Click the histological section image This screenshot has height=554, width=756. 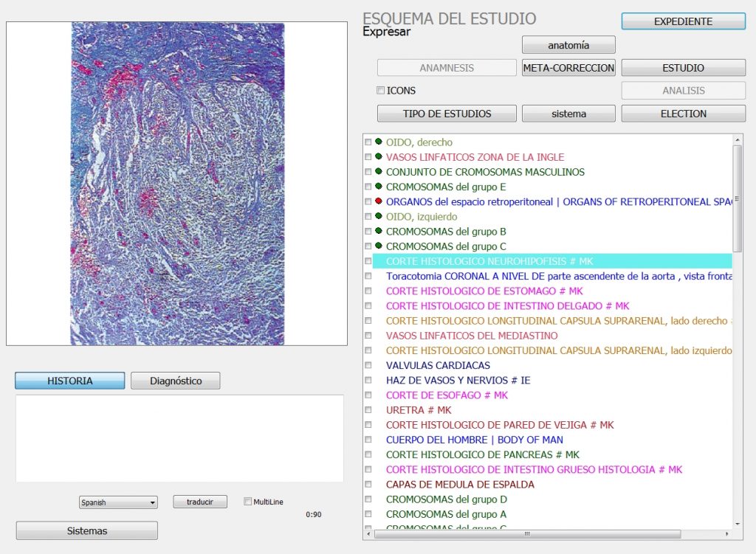click(x=177, y=184)
